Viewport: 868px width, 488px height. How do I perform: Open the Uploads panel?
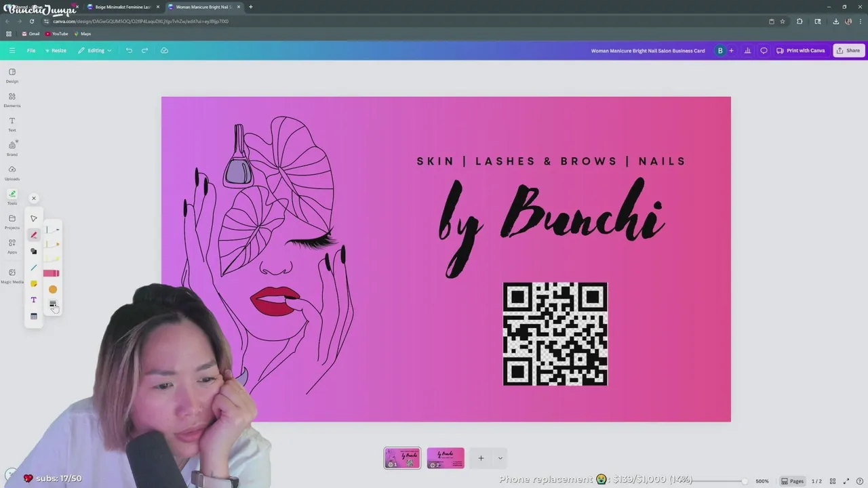(12, 173)
